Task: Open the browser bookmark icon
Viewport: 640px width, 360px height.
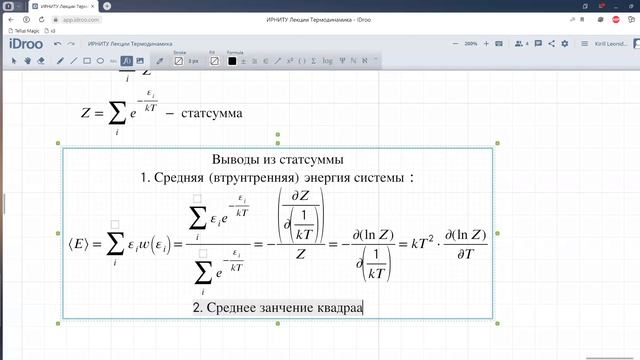Action: [x=582, y=20]
